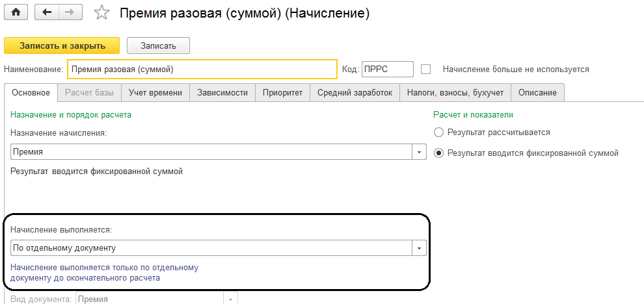This screenshot has width=644, height=304.
Task: Expand the 'Назначение начисления' dropdown
Action: pos(420,152)
